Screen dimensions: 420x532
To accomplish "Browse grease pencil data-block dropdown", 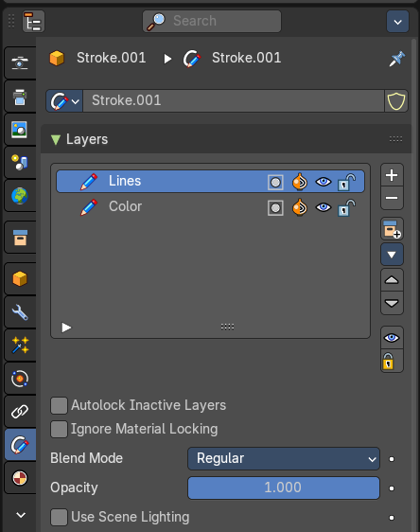I will click(x=64, y=100).
